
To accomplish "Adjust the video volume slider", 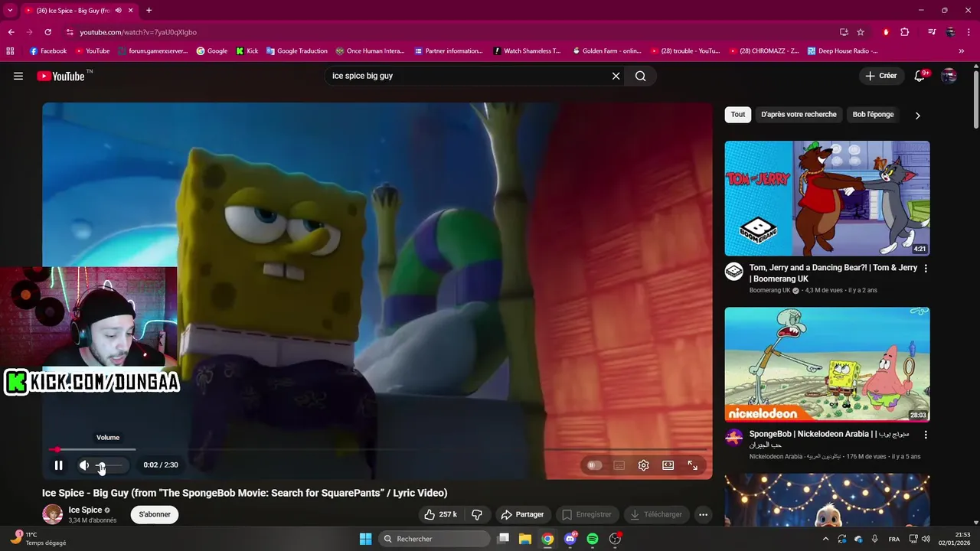I will [108, 465].
